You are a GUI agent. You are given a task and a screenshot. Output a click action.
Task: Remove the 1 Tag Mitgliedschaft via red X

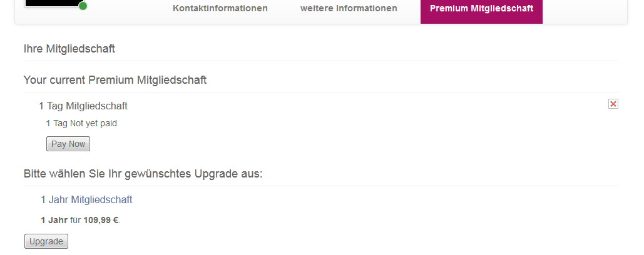tap(613, 104)
